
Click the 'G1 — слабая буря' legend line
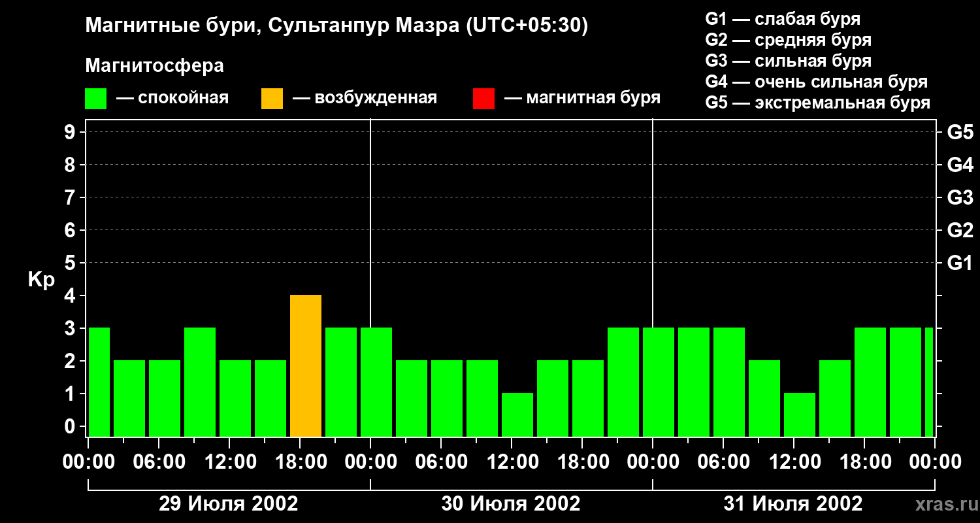coord(783,19)
